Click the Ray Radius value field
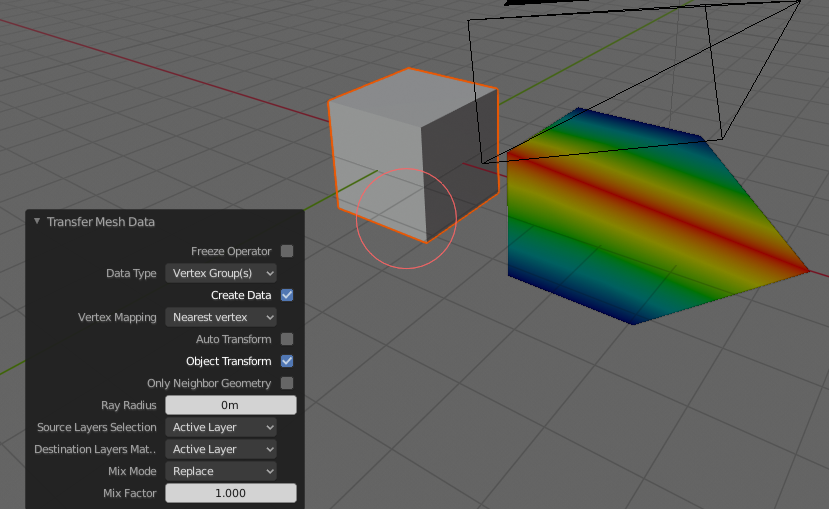 pos(231,405)
